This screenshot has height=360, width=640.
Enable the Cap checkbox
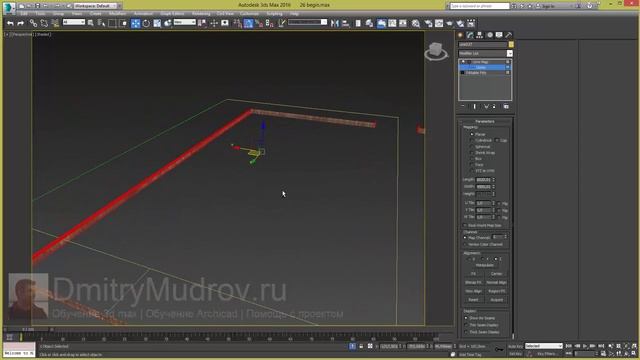(x=497, y=140)
